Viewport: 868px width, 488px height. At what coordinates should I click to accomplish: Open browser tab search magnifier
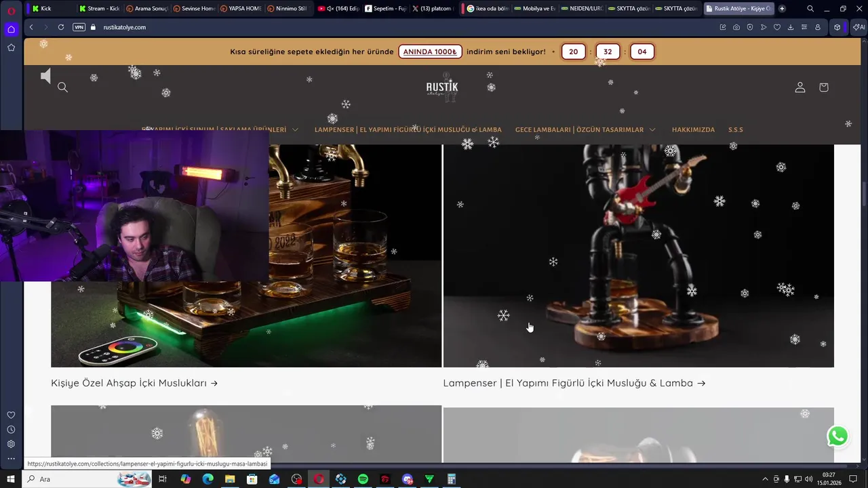click(810, 9)
